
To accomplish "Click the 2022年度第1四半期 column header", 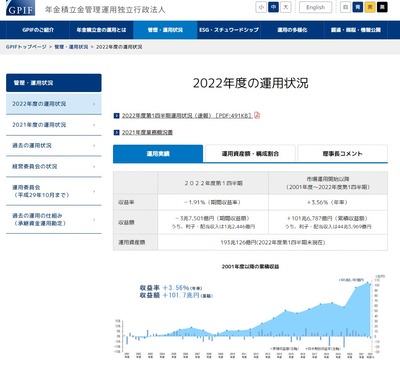I will point(213,183).
